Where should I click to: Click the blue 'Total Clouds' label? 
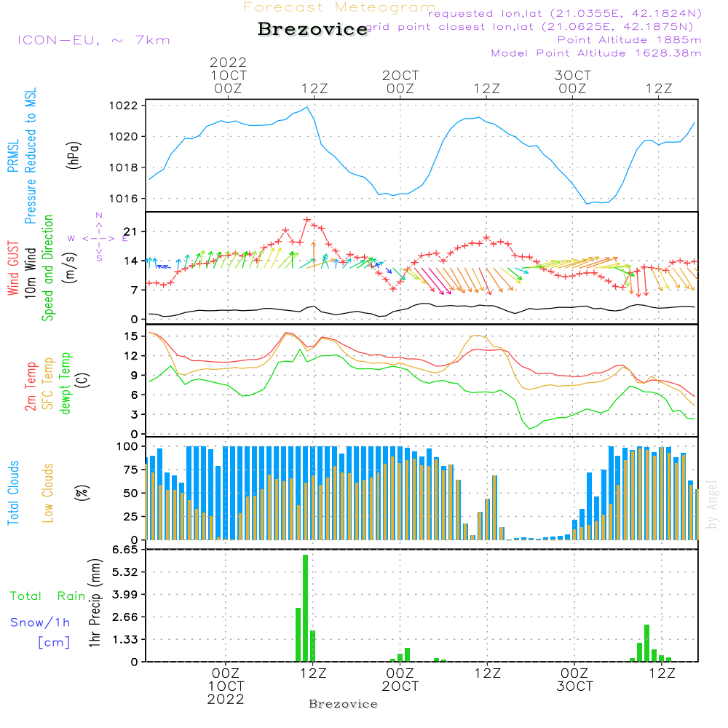(13, 493)
